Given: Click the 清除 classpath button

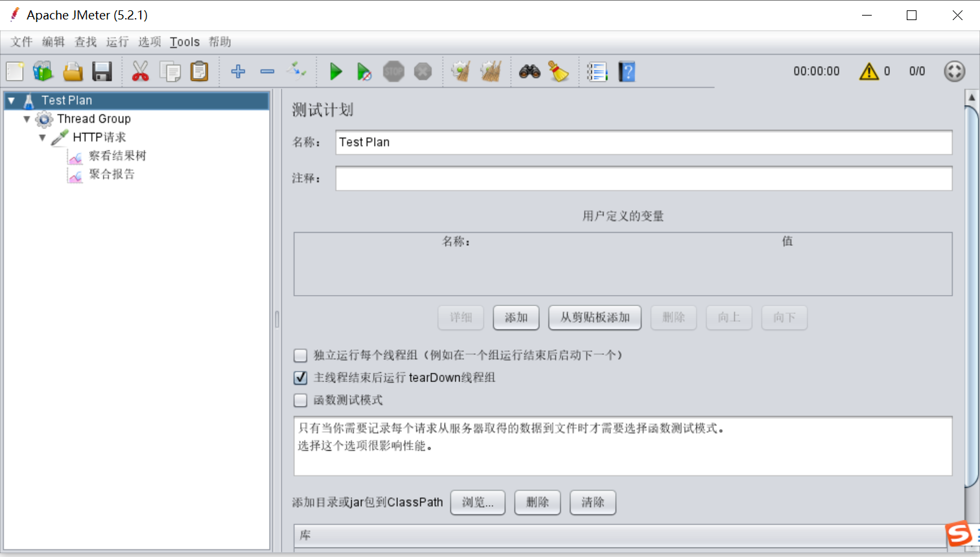Looking at the screenshot, I should click(593, 503).
